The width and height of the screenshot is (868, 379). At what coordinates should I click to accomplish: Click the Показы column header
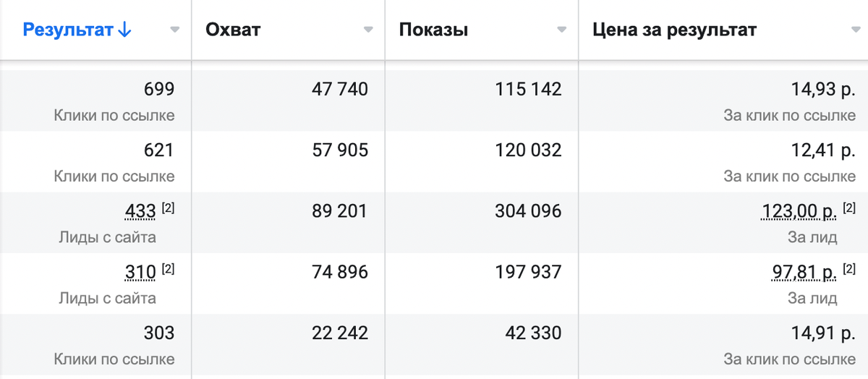(433, 30)
